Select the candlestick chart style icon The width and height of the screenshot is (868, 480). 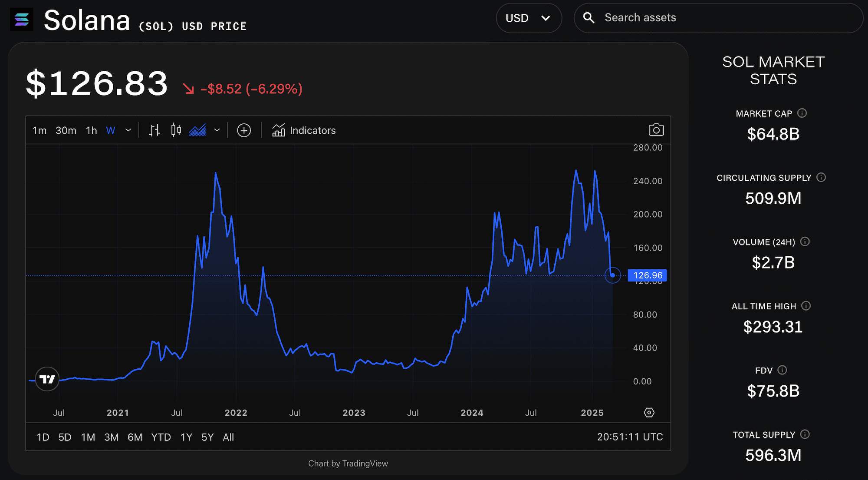[x=176, y=130]
